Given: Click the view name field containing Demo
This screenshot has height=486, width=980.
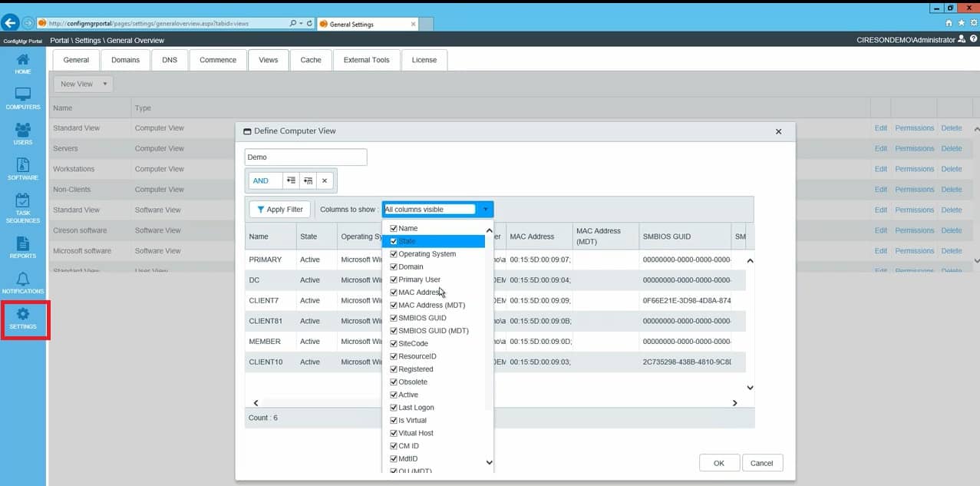Looking at the screenshot, I should [305, 157].
